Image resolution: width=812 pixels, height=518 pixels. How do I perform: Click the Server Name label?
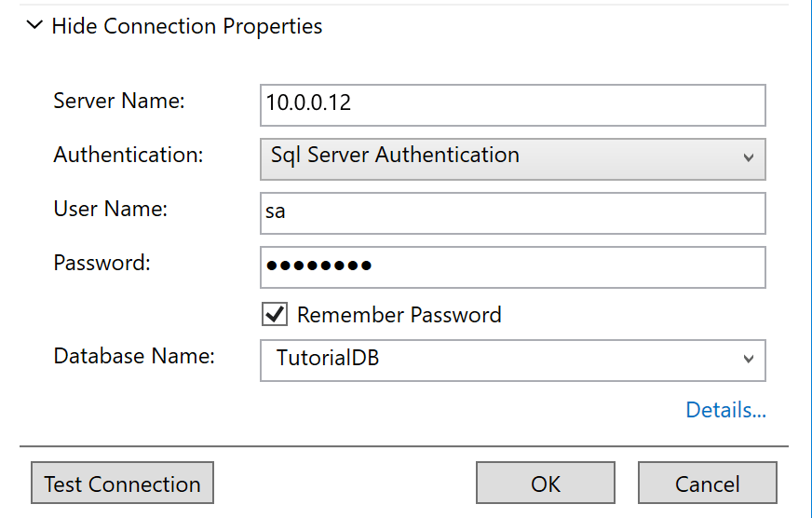pyautogui.click(x=119, y=102)
